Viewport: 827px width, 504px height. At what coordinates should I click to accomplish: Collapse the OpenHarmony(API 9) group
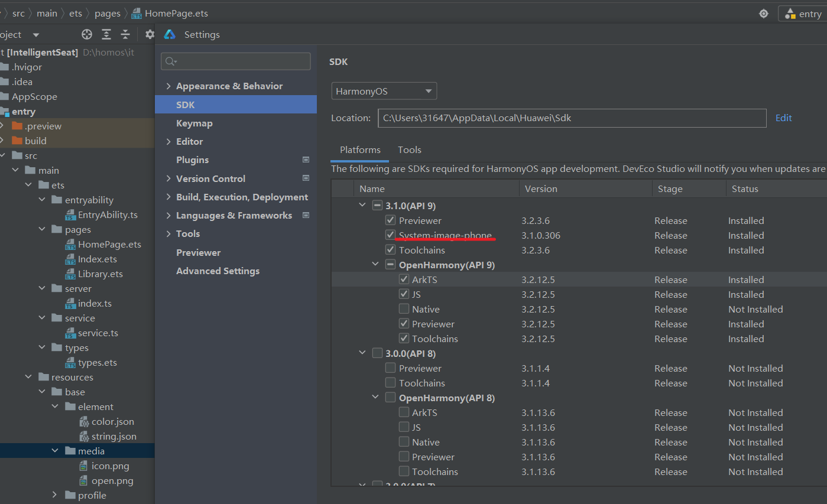click(375, 265)
